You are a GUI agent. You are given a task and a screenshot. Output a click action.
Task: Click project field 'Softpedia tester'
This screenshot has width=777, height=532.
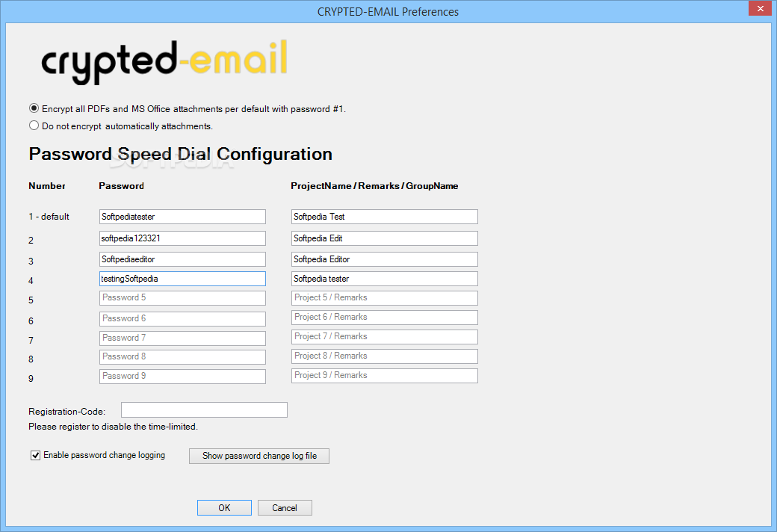[385, 279]
